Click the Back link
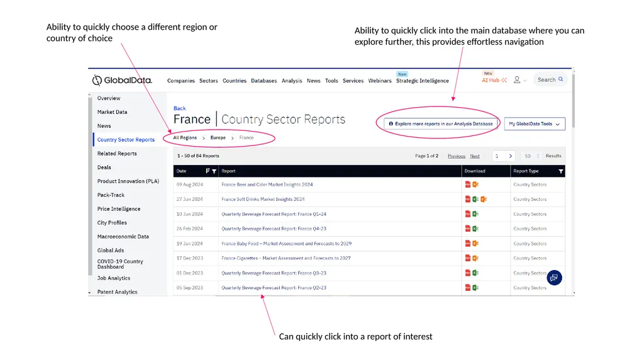 tap(179, 108)
